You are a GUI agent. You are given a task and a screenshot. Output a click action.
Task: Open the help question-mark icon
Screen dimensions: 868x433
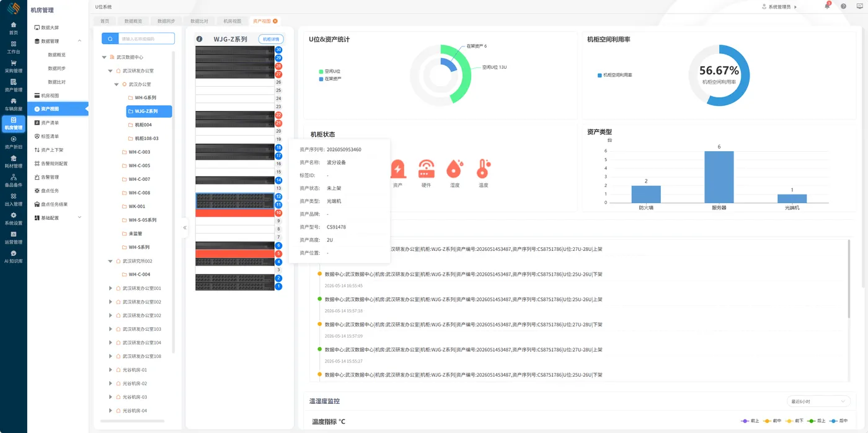pyautogui.click(x=843, y=6)
